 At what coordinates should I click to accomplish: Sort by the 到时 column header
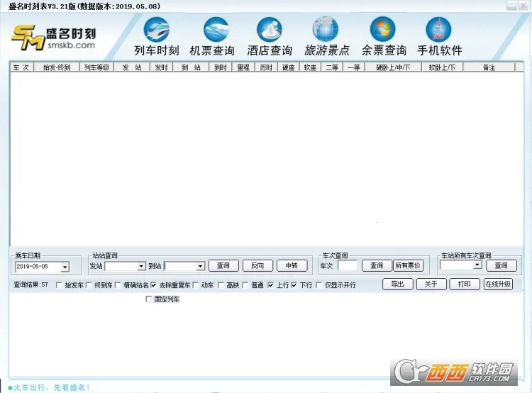tap(221, 67)
